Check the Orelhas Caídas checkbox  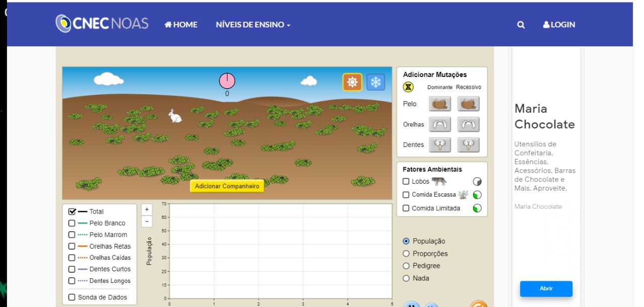point(71,258)
